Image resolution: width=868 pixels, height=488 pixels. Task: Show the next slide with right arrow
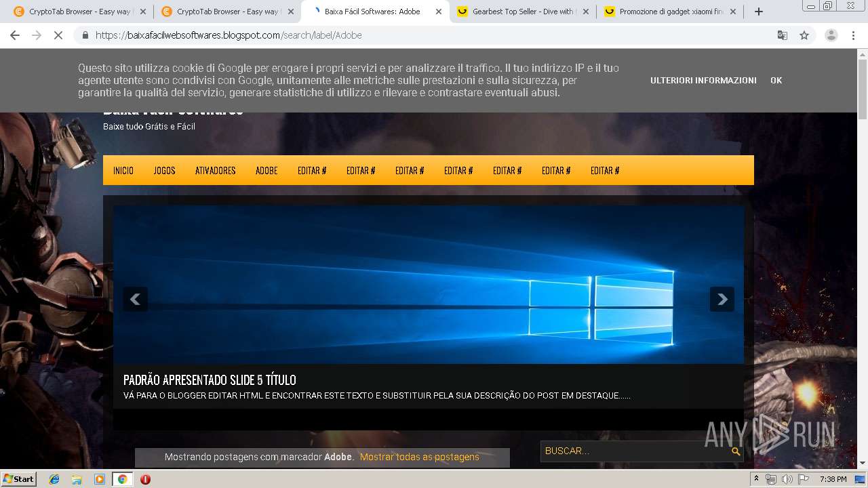click(x=722, y=299)
